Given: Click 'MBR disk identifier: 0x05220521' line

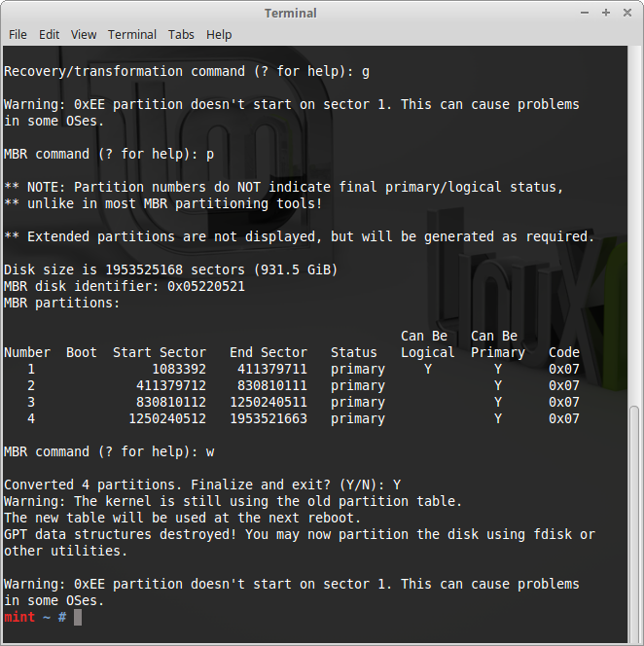Looking at the screenshot, I should 125,286.
